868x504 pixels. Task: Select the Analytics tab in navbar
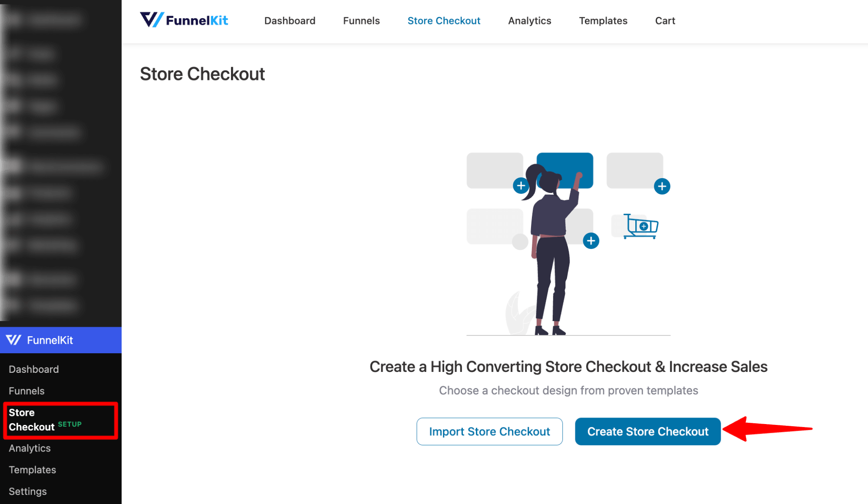coord(530,20)
